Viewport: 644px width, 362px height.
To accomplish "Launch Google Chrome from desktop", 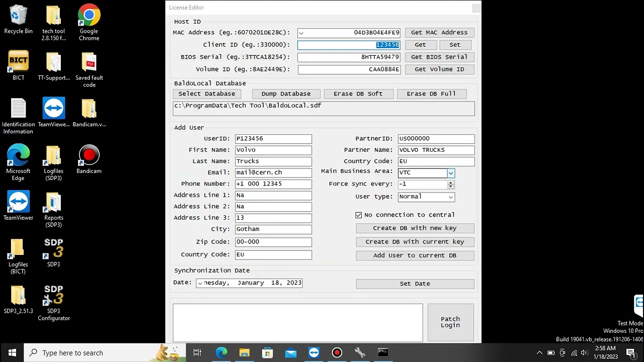I will tap(89, 23).
